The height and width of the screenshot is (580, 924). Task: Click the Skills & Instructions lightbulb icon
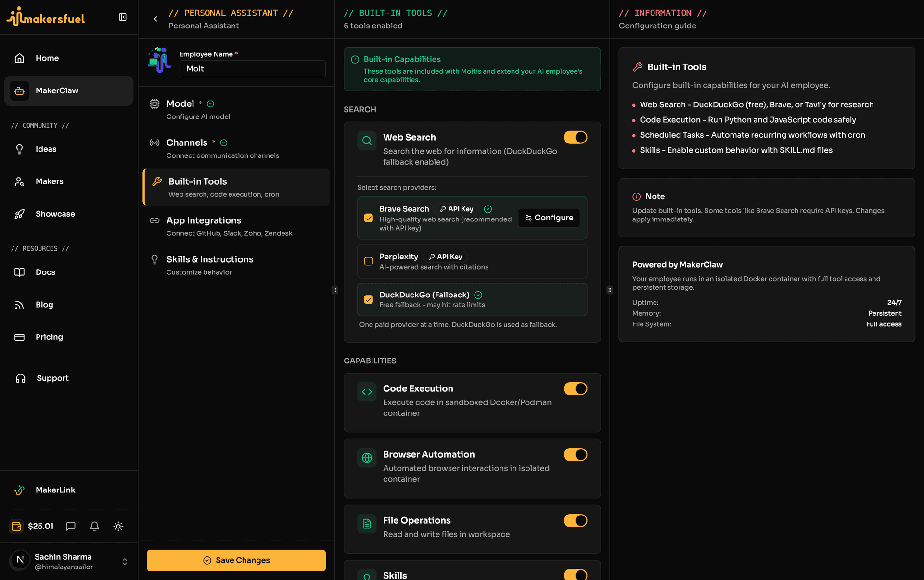point(154,259)
